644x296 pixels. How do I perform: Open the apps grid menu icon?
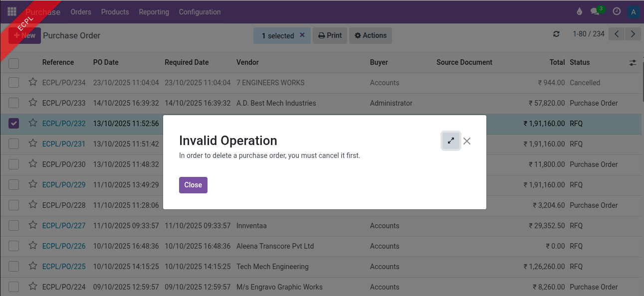pos(11,11)
